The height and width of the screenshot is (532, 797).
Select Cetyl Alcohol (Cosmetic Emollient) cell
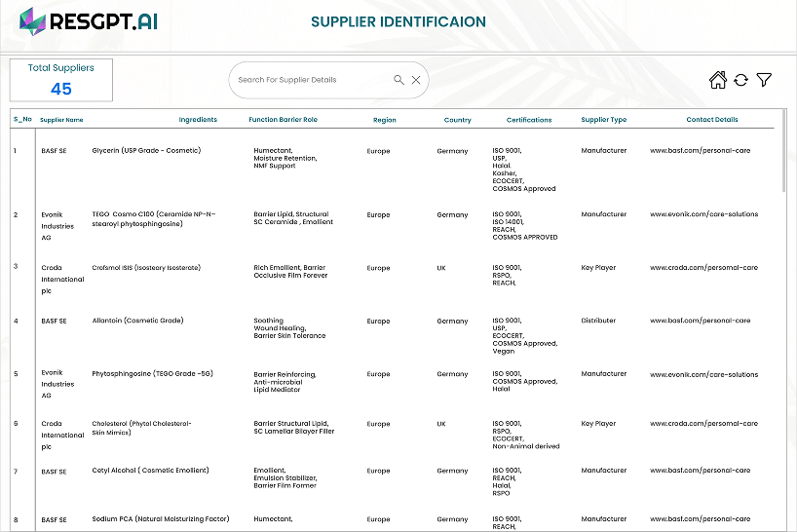[150, 471]
